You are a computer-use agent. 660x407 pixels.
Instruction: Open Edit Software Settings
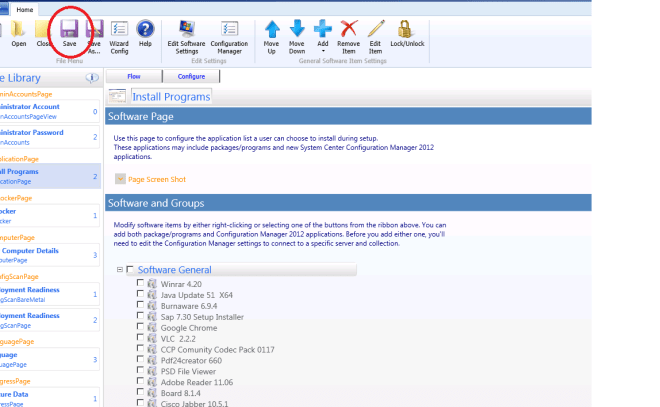(x=187, y=34)
